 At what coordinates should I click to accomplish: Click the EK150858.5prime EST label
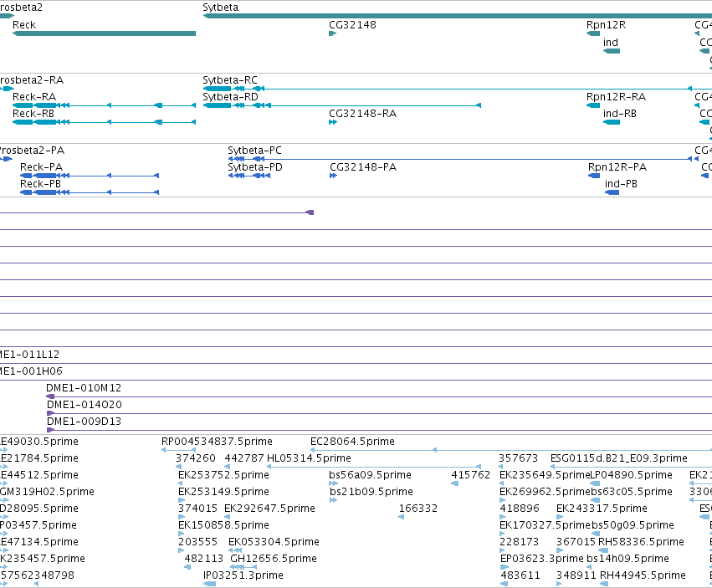223,525
